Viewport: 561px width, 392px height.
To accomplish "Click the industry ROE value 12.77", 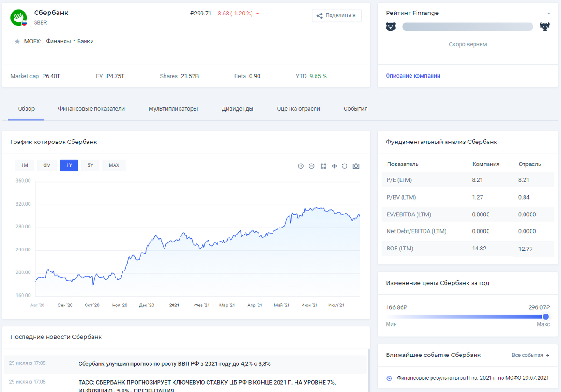I will pyautogui.click(x=525, y=249).
